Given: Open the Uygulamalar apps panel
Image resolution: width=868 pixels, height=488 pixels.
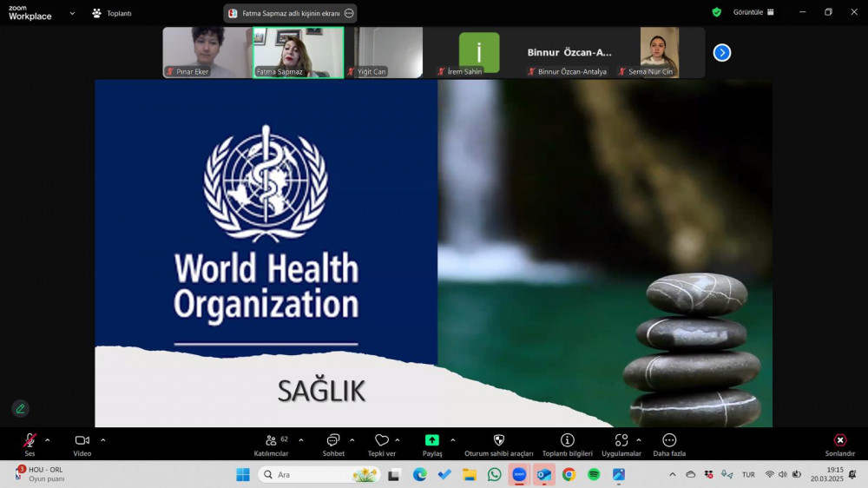Looking at the screenshot, I should pyautogui.click(x=621, y=445).
